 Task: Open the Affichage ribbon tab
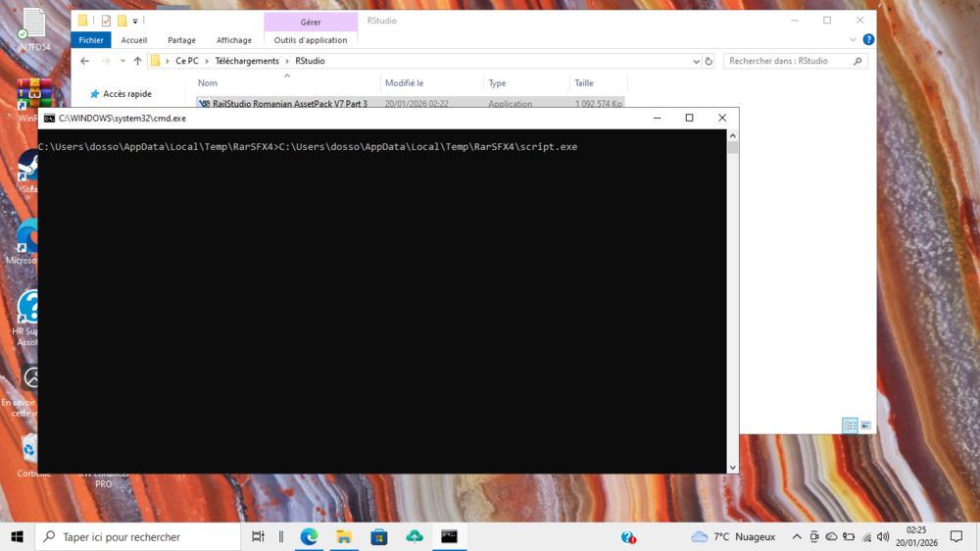234,40
